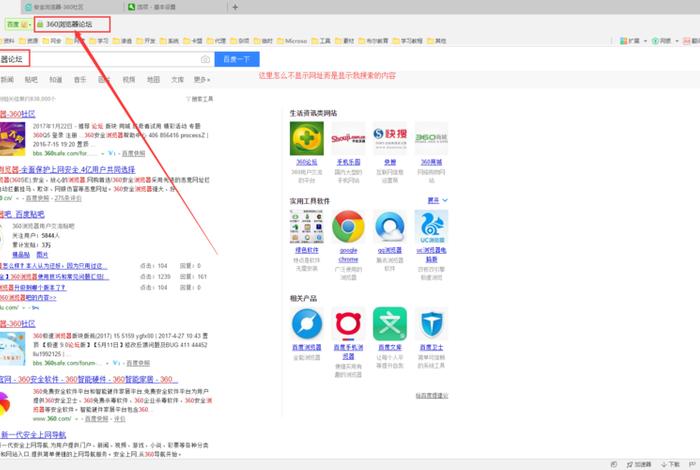Open the 360论坛 green plus icon

pos(306,138)
